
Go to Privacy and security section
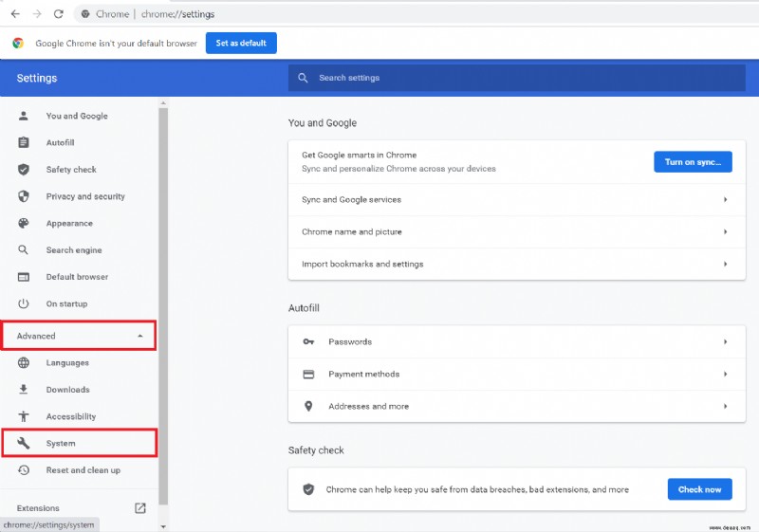85,196
